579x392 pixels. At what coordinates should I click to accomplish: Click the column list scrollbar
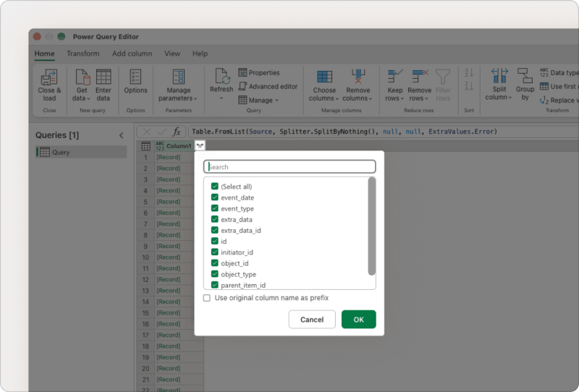pos(371,226)
